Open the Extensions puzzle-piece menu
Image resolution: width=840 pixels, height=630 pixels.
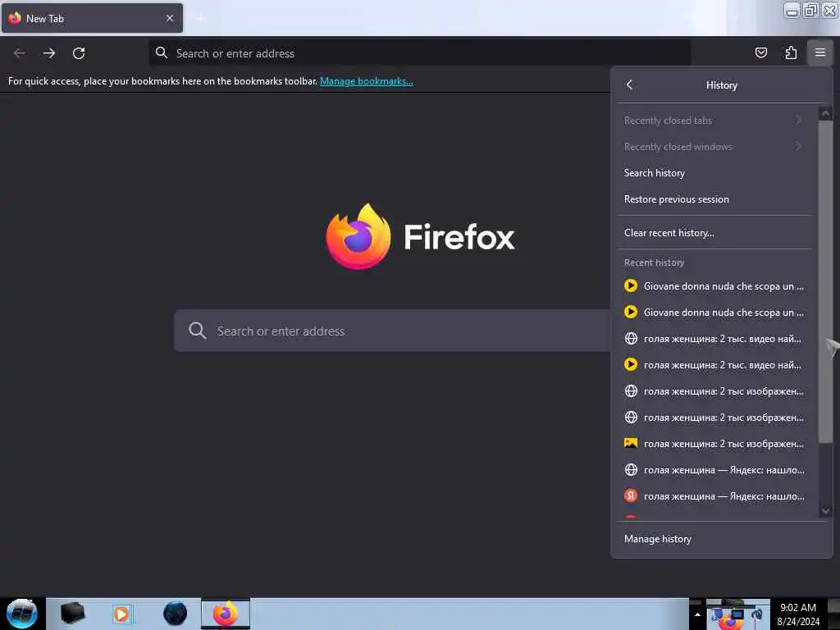click(791, 52)
